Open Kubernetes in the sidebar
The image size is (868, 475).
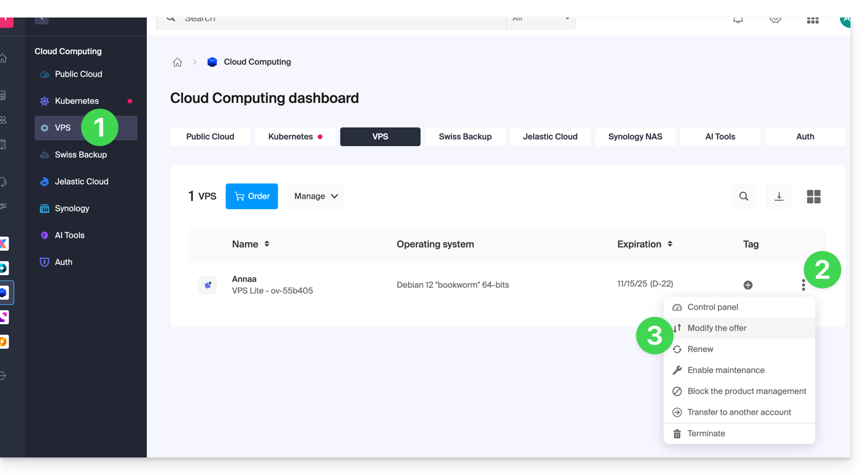[x=77, y=101]
